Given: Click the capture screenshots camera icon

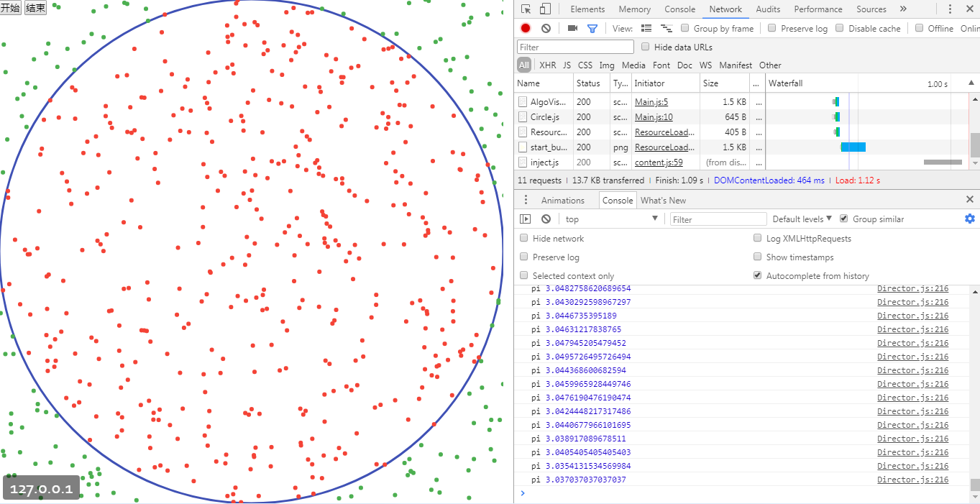Looking at the screenshot, I should pyautogui.click(x=572, y=28).
